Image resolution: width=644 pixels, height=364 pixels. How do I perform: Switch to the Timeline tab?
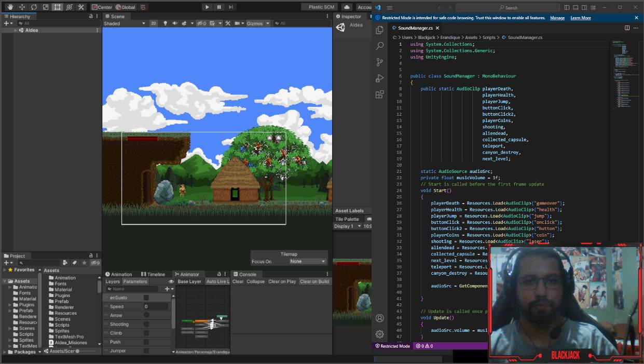pos(153,274)
